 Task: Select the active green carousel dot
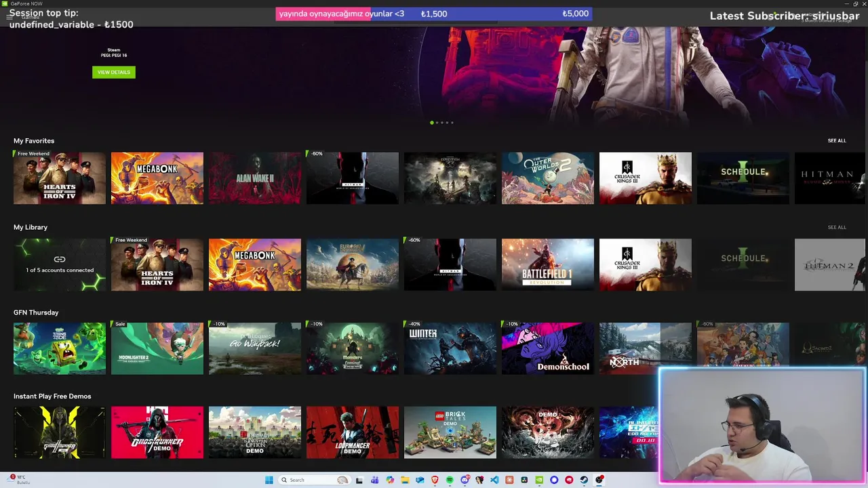(x=432, y=123)
